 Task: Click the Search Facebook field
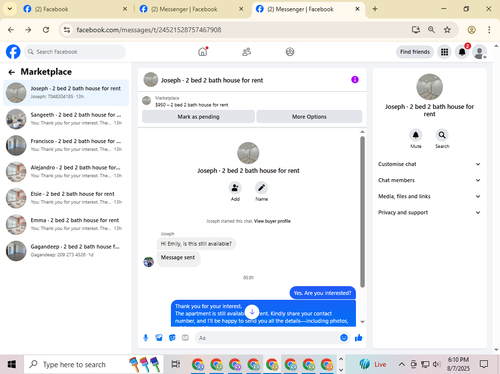tap(75, 52)
